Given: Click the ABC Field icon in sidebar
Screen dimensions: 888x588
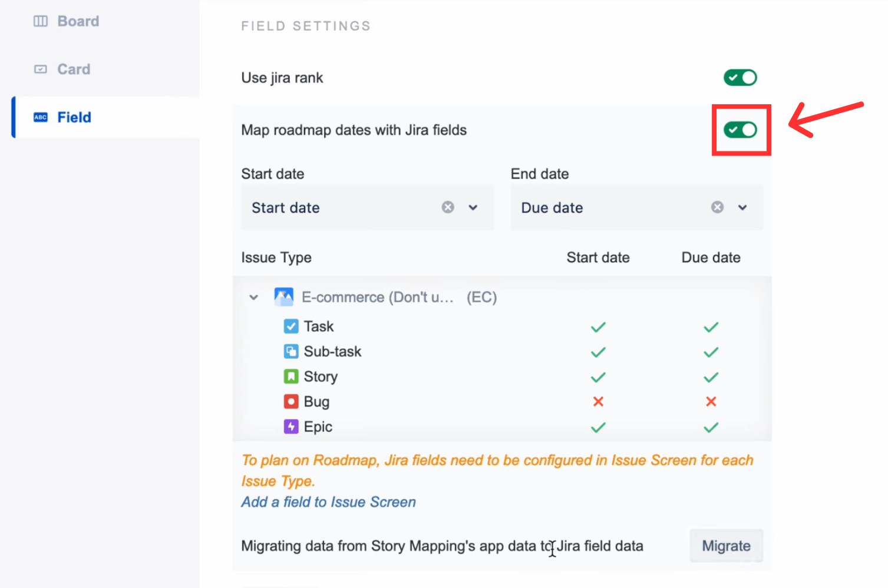Looking at the screenshot, I should click(41, 117).
